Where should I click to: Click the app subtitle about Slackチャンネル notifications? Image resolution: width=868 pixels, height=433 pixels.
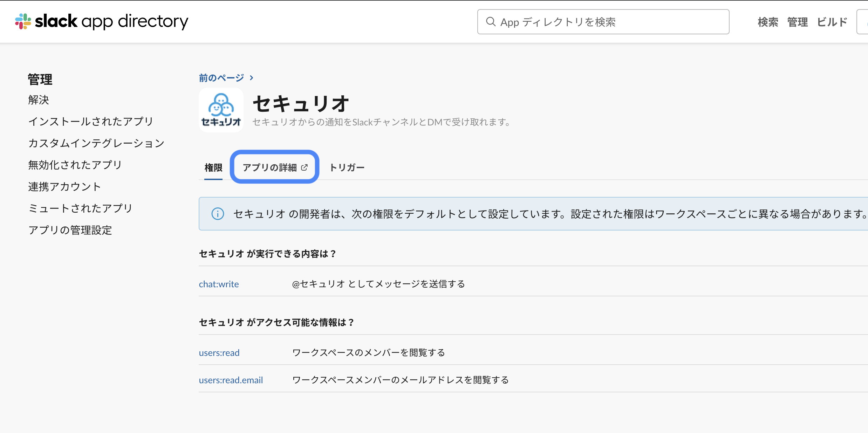381,122
